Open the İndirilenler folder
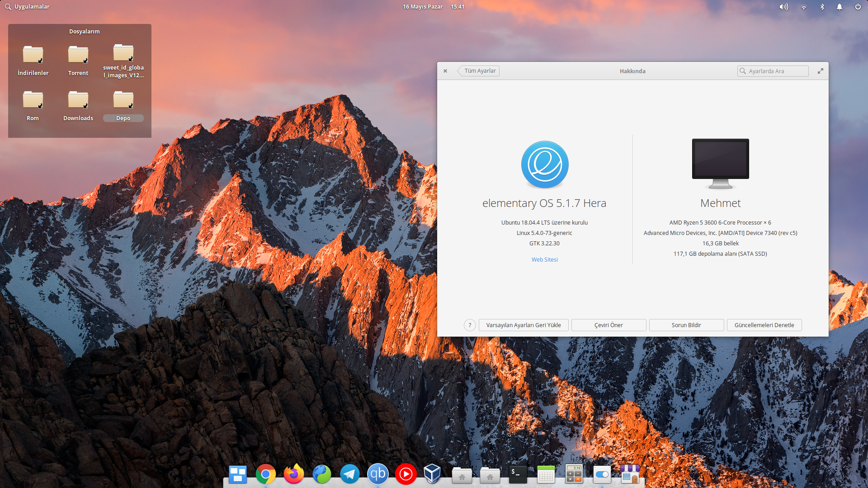The width and height of the screenshot is (868, 488). (x=33, y=60)
